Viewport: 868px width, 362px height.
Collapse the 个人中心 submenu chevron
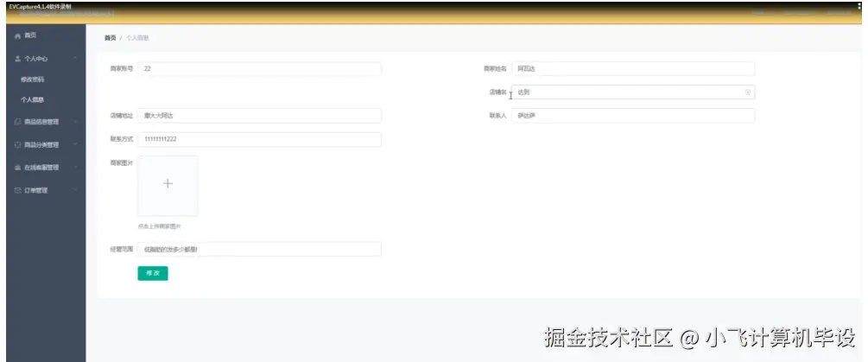pos(75,59)
